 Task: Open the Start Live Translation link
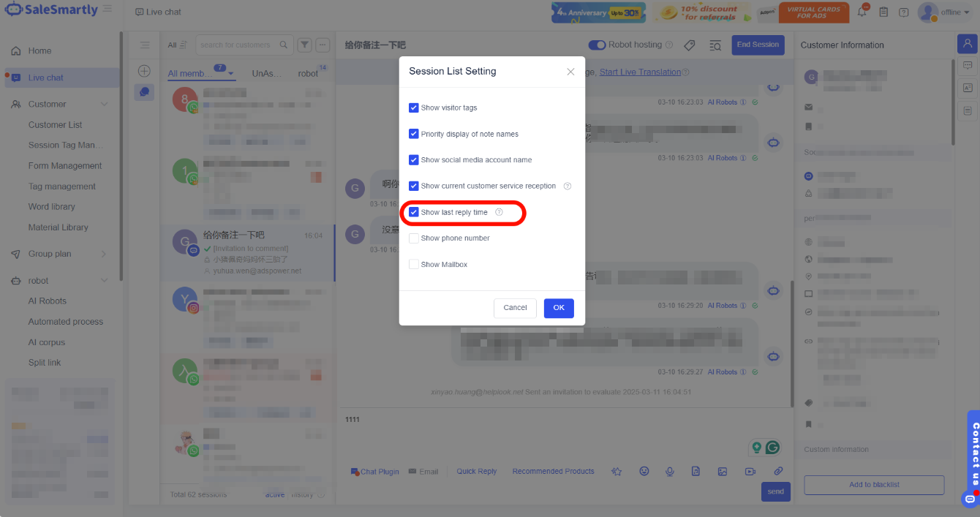(640, 72)
